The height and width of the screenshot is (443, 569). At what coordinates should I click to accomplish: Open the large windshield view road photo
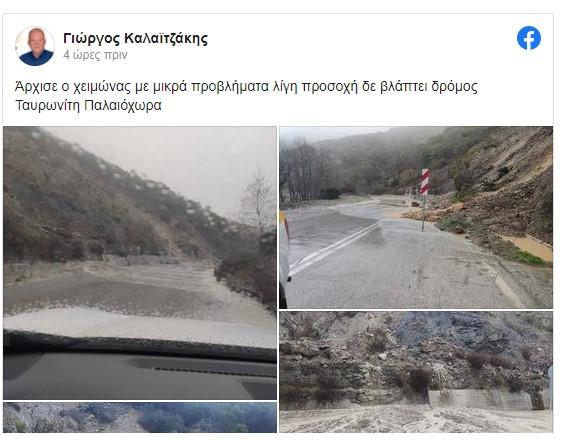point(140,263)
